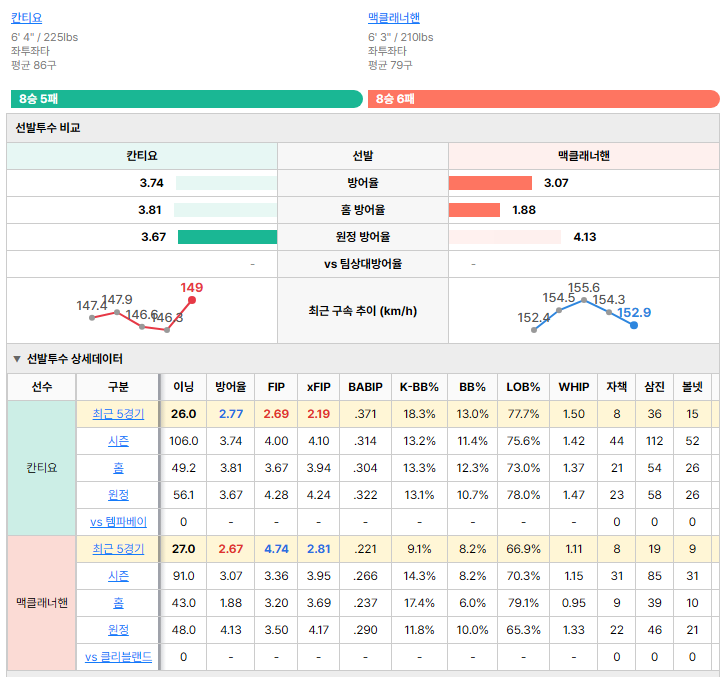Click the 칸티요 comparison column header
726x677 pixels.
142,156
